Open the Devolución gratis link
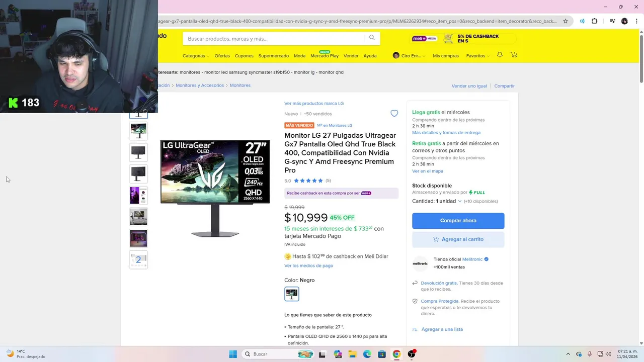Viewport: 644px width, 362px height. coord(439,283)
